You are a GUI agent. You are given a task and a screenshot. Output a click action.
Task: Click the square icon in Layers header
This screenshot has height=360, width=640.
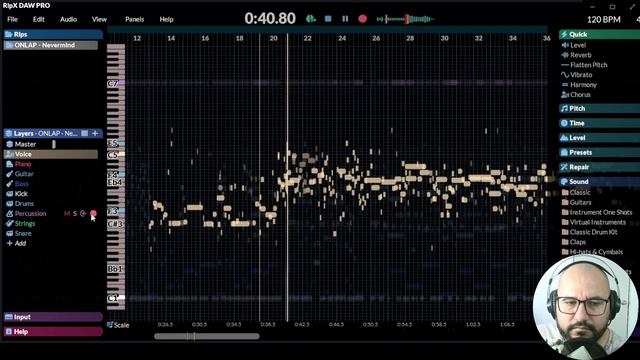pos(84,133)
